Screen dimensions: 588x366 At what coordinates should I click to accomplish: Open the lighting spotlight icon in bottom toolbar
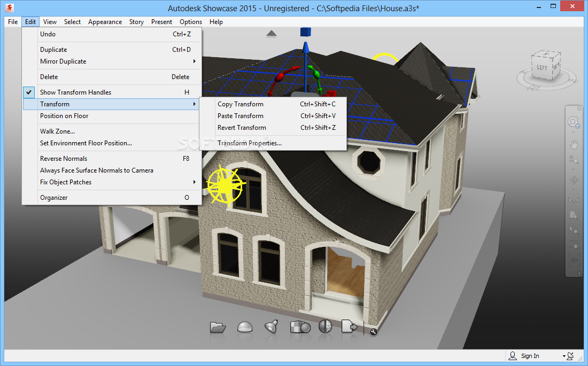click(271, 326)
